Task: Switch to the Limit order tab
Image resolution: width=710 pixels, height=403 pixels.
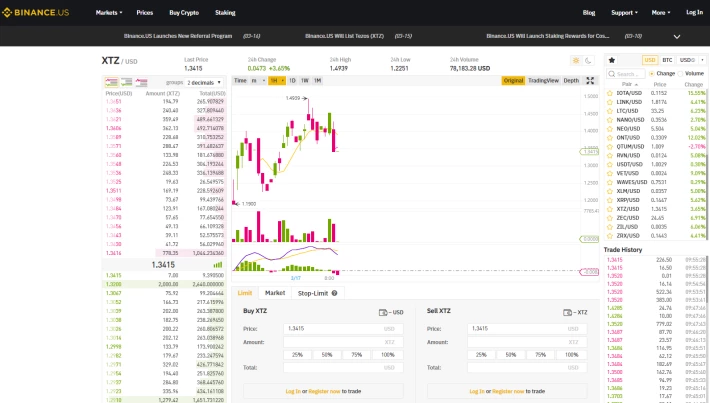Action: click(x=245, y=293)
